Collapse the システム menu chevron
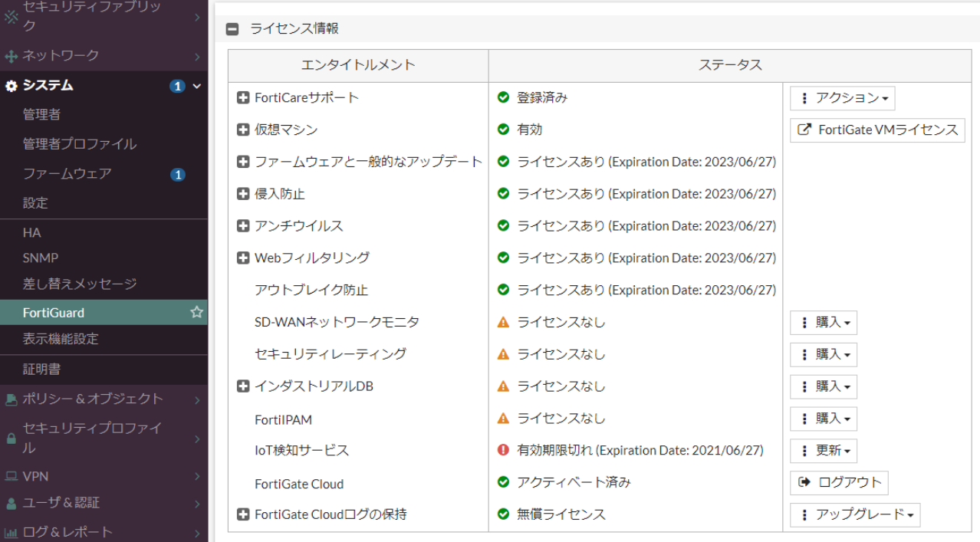Viewport: 980px width, 542px height. (x=197, y=86)
